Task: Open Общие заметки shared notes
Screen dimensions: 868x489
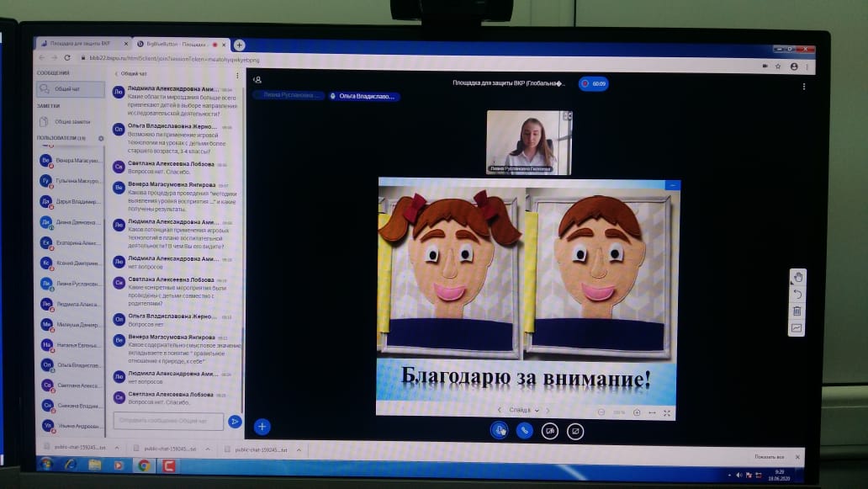Action: coord(71,122)
